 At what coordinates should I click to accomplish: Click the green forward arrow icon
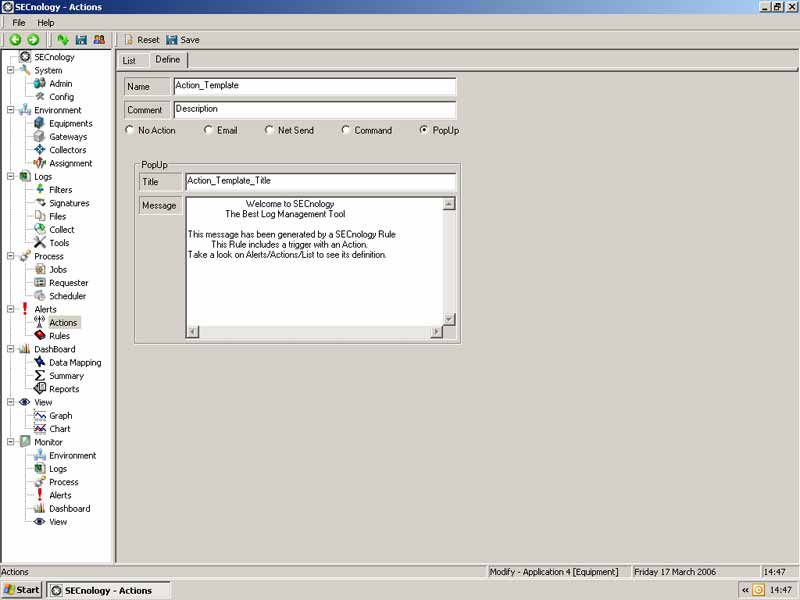[x=33, y=39]
